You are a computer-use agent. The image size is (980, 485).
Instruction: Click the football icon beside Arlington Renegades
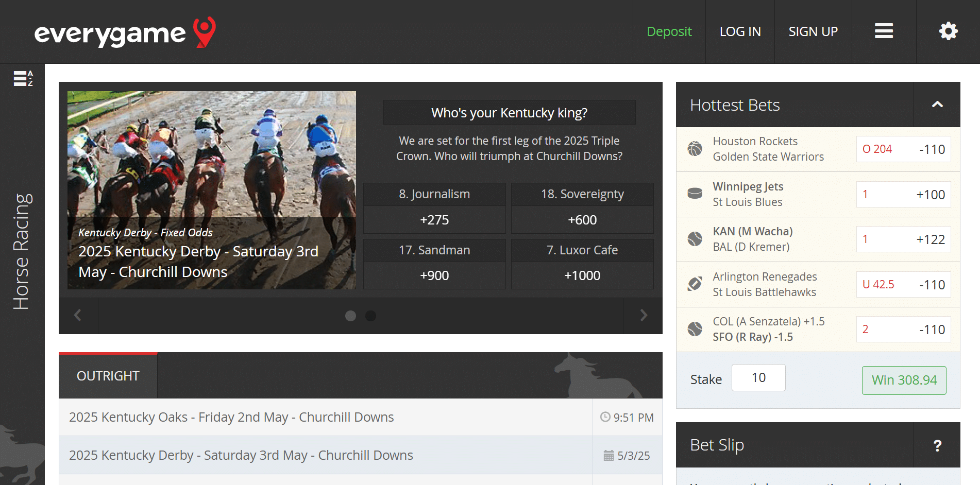click(x=695, y=284)
